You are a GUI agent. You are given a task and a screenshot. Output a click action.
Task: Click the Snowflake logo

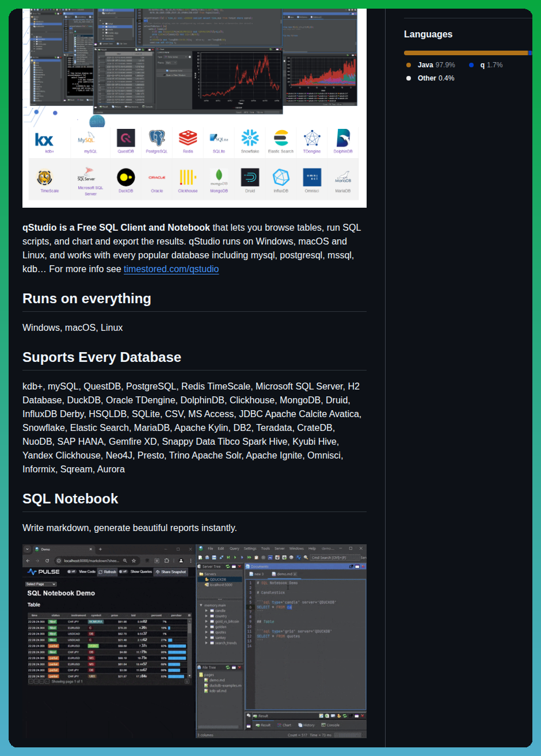[250, 138]
